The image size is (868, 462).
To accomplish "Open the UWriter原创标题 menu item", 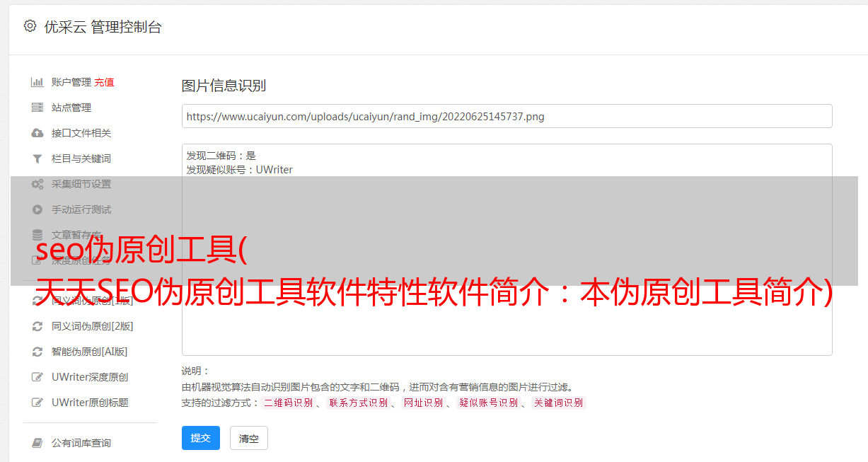I will [90, 403].
